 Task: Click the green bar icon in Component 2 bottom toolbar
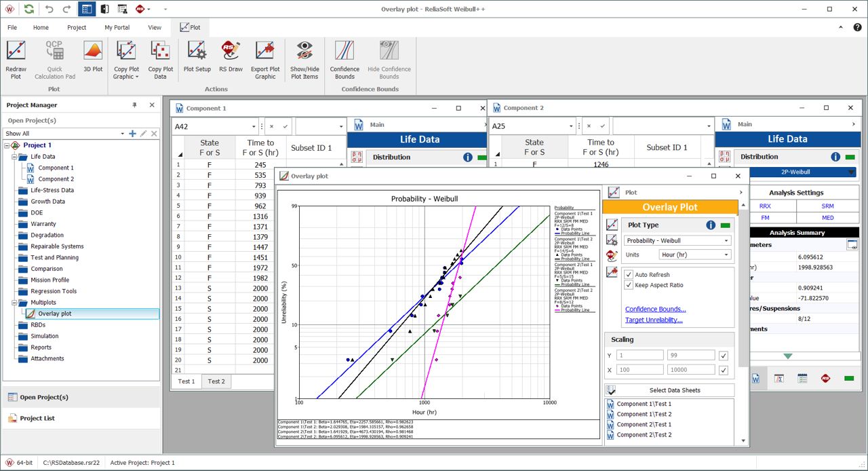point(849,378)
